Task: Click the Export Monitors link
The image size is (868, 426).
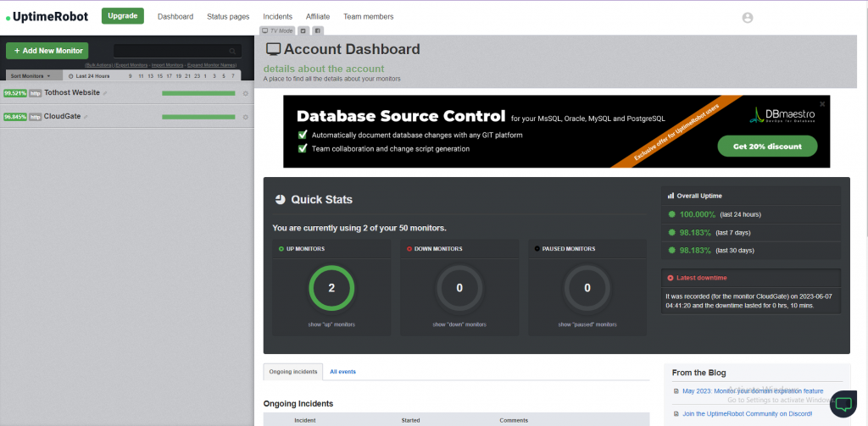Action: (x=131, y=65)
